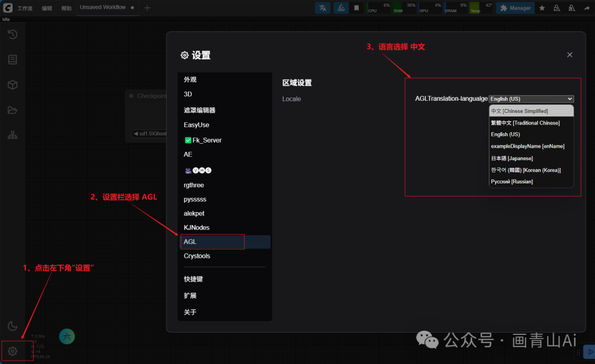Click the bookmark icon in the top bar
The width and height of the screenshot is (595, 364).
click(356, 8)
